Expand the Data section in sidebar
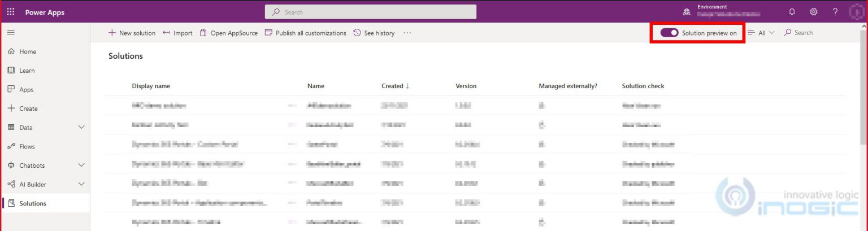This screenshot has width=868, height=231. (x=81, y=128)
